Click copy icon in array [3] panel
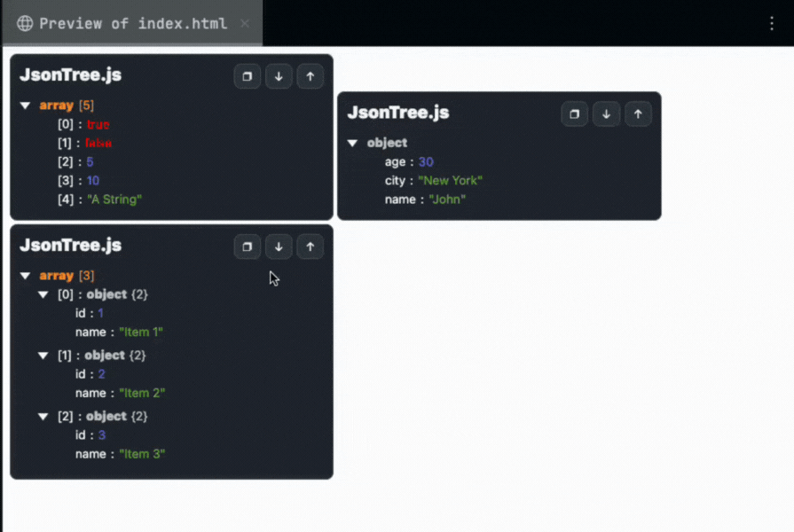 point(248,246)
